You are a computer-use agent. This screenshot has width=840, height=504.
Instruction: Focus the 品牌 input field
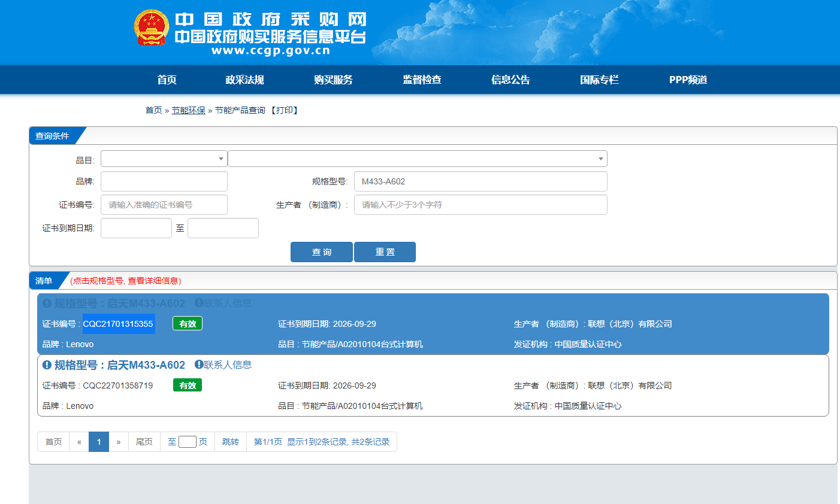(164, 181)
